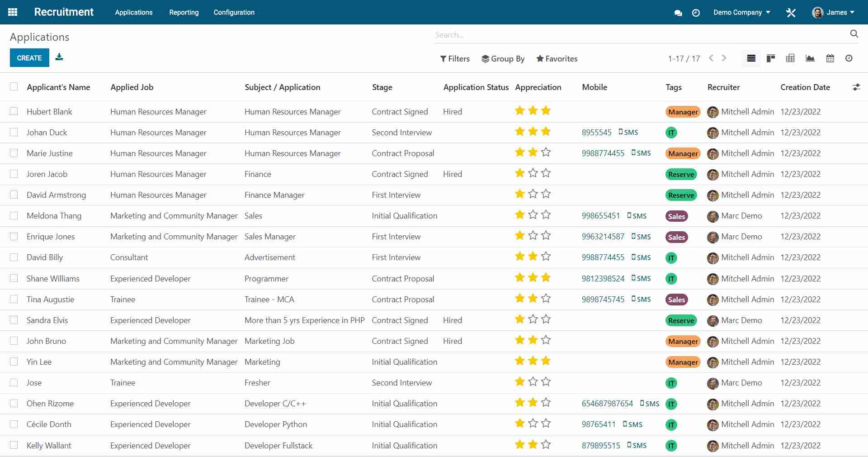The width and height of the screenshot is (868, 457).
Task: Set second star for Joren Jacob
Action: pyautogui.click(x=533, y=173)
